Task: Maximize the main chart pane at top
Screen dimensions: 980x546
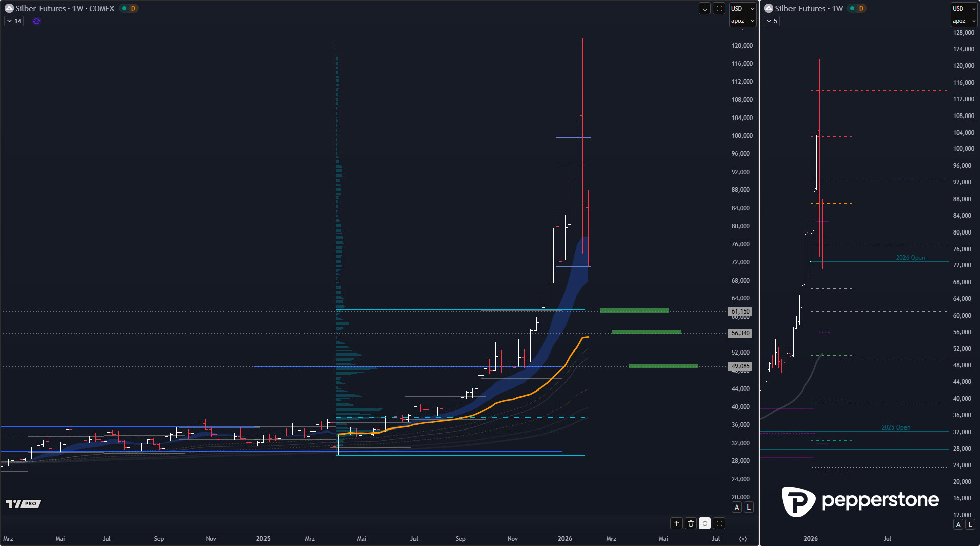Action: (719, 9)
